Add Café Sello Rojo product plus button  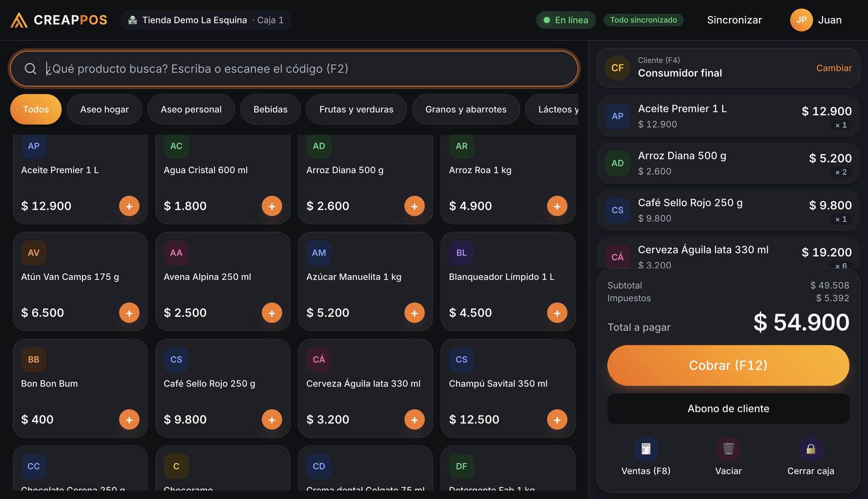pyautogui.click(x=272, y=420)
